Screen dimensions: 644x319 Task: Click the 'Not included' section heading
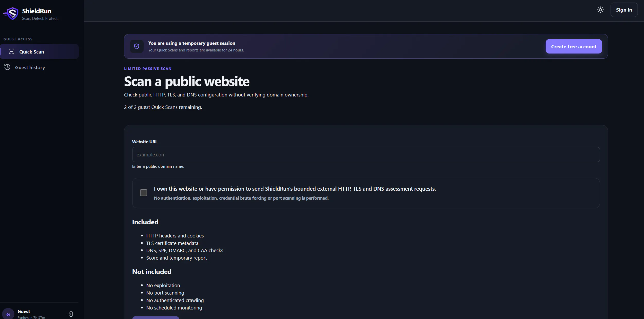tap(152, 272)
